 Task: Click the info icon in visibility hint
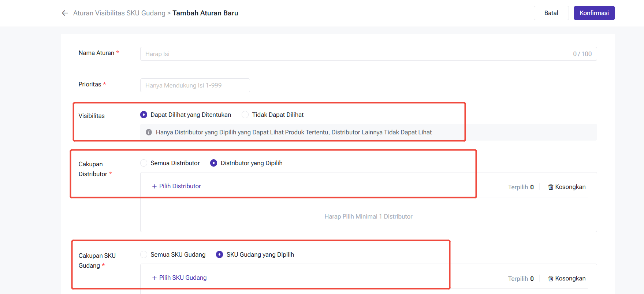click(x=149, y=132)
